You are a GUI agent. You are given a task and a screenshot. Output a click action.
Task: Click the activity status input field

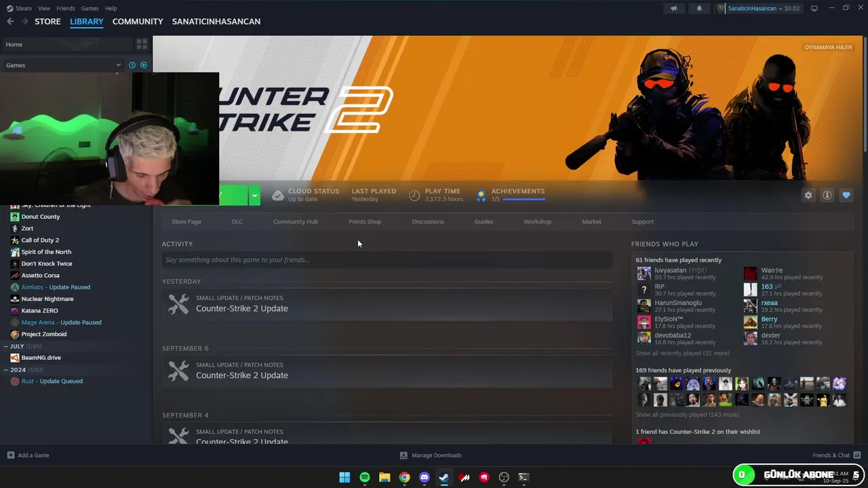coord(387,260)
